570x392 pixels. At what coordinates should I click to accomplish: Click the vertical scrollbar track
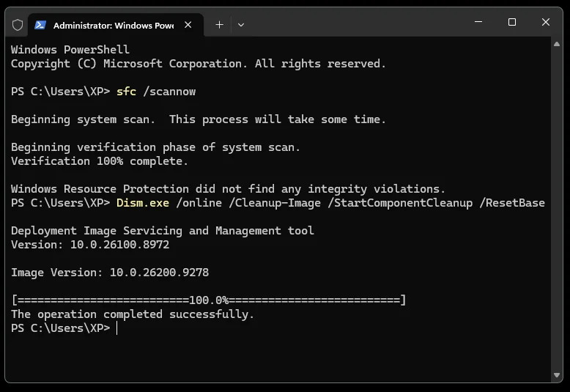coord(557,210)
